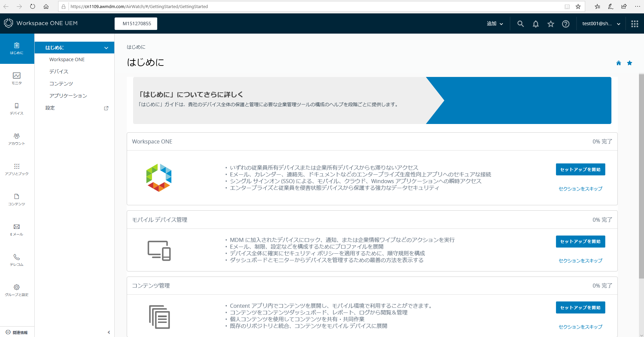This screenshot has height=337, width=644.
Task: Click browser refresh button
Action: [x=33, y=6]
